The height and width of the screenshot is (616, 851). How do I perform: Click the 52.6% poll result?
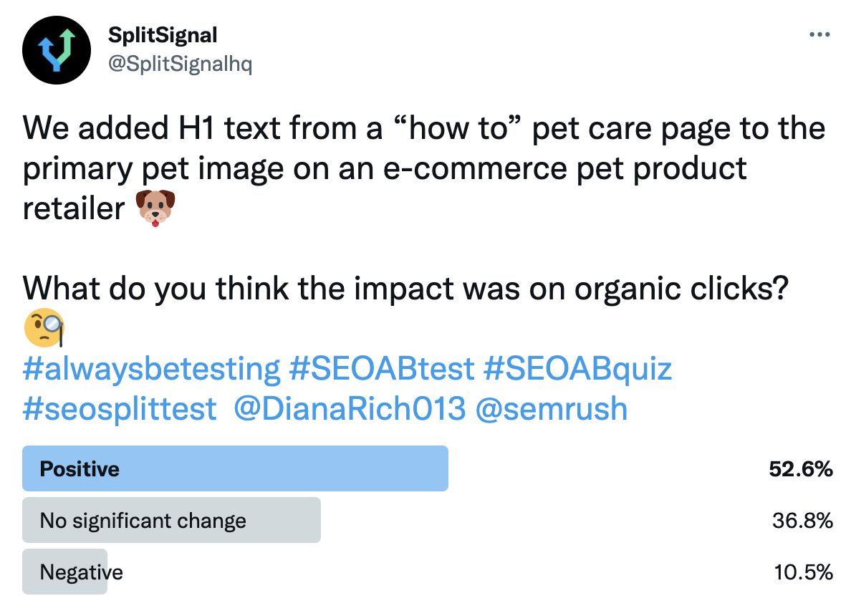(801, 469)
